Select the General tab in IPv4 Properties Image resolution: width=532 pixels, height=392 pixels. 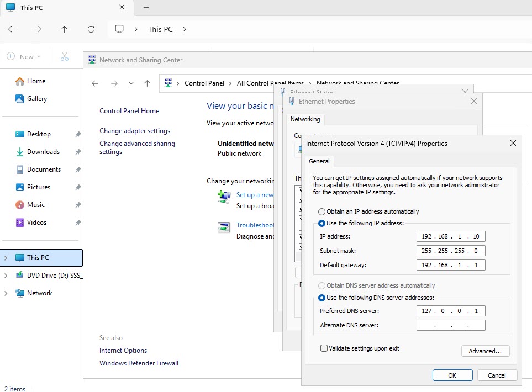(x=319, y=161)
